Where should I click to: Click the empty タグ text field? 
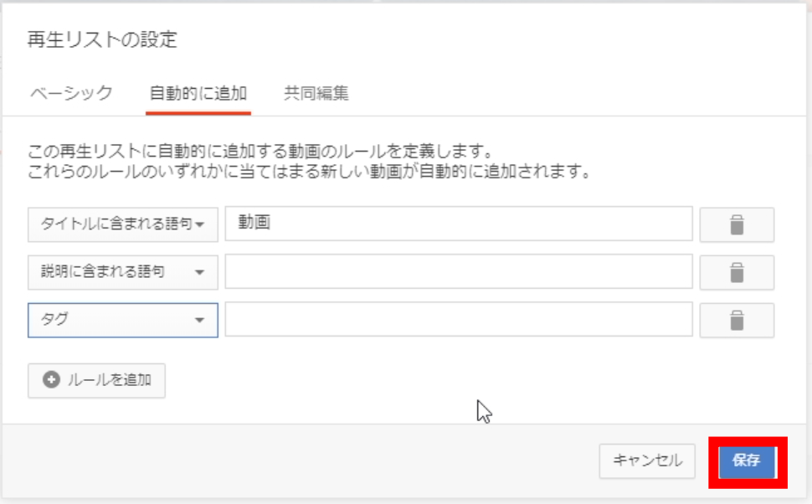coord(459,319)
